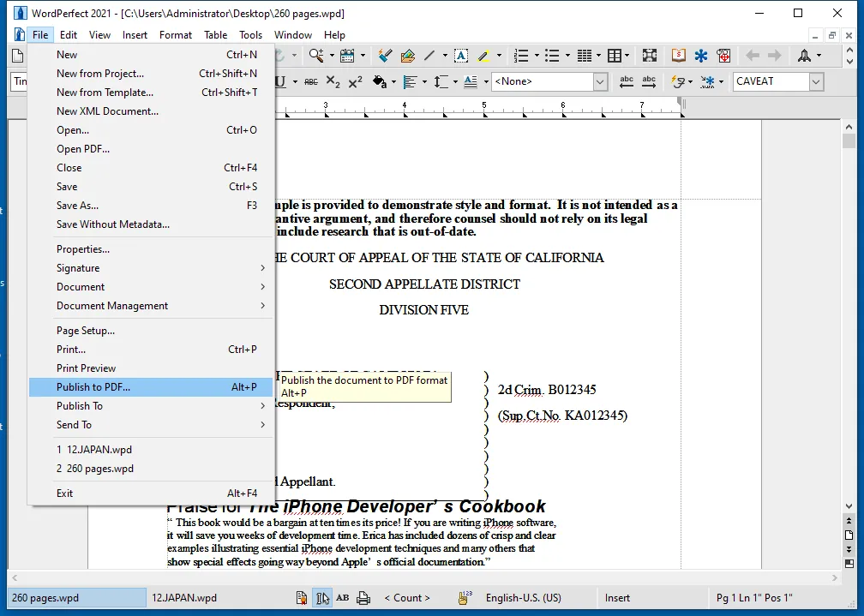Click the insert image clipart icon
Image resolution: width=864 pixels, height=616 pixels.
click(408, 55)
